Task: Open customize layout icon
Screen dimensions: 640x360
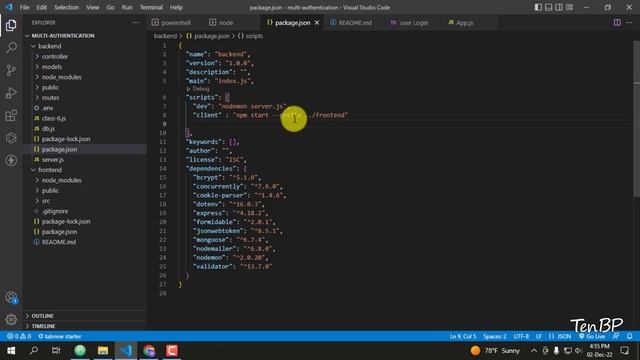Action: click(569, 7)
